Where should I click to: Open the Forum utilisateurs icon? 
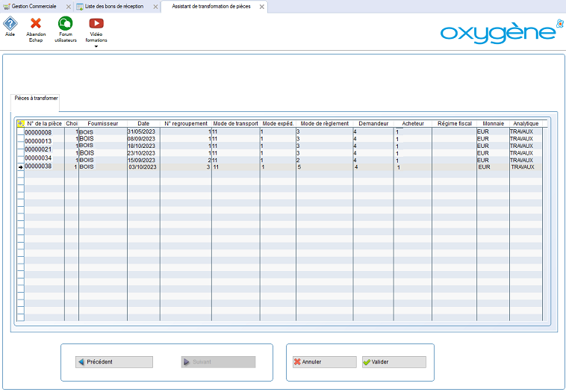[x=66, y=23]
